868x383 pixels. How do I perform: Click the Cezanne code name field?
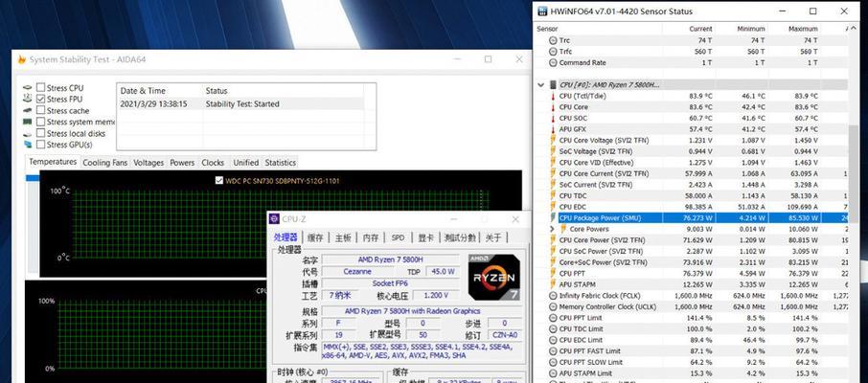[x=357, y=272]
